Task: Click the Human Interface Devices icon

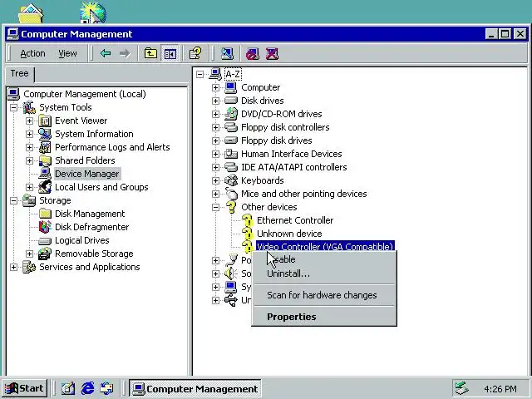Action: click(231, 154)
